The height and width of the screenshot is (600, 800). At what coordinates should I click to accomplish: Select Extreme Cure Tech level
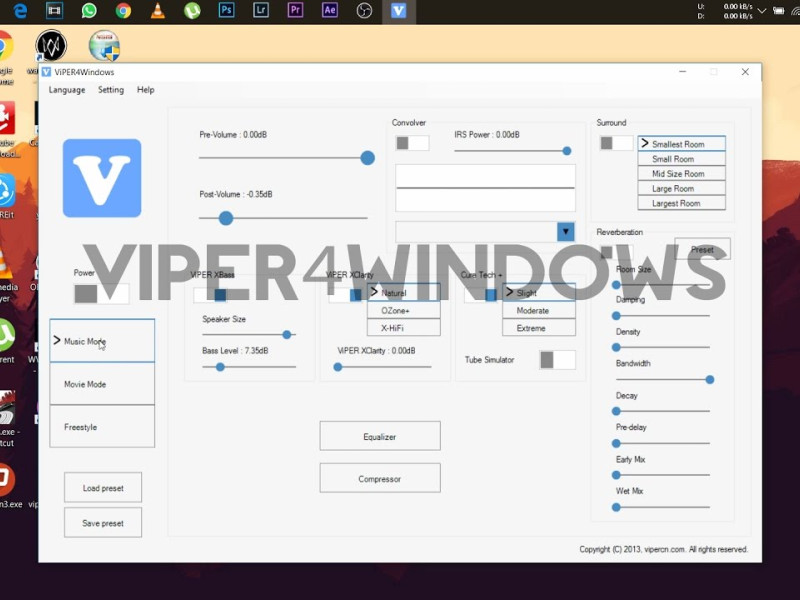[539, 328]
